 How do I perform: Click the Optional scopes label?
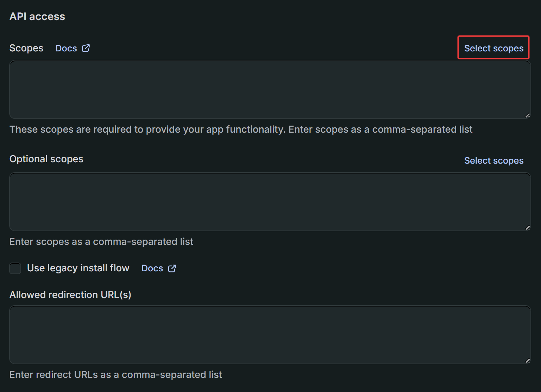[46, 159]
